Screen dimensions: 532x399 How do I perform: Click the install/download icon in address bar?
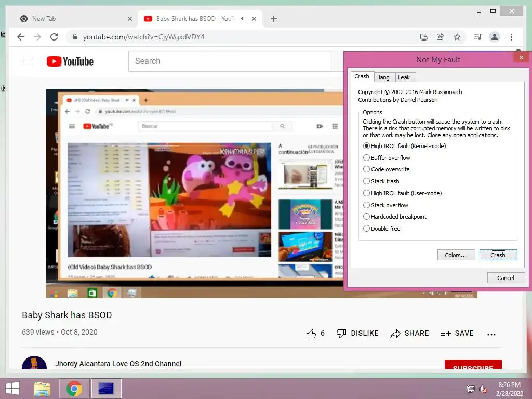tap(424, 37)
